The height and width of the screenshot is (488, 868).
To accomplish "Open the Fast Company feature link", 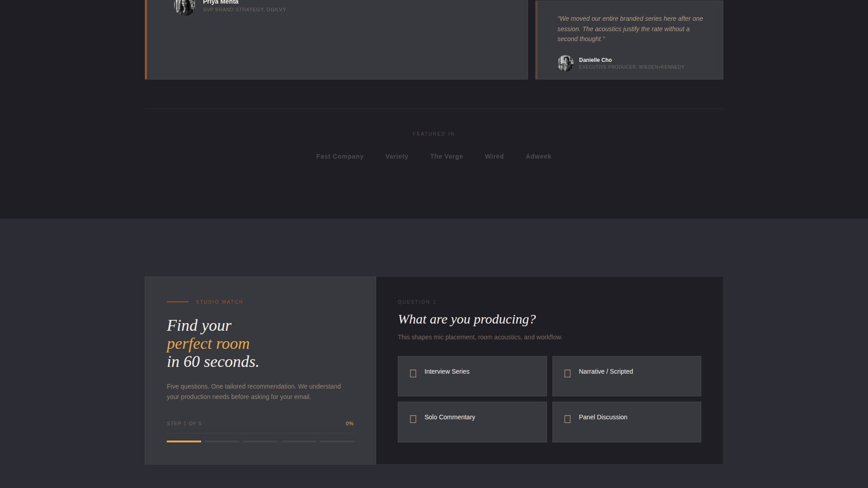I will tap(340, 156).
